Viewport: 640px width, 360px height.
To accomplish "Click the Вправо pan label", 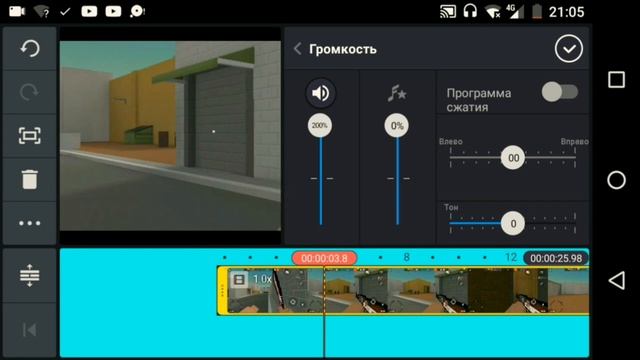I will (x=574, y=142).
